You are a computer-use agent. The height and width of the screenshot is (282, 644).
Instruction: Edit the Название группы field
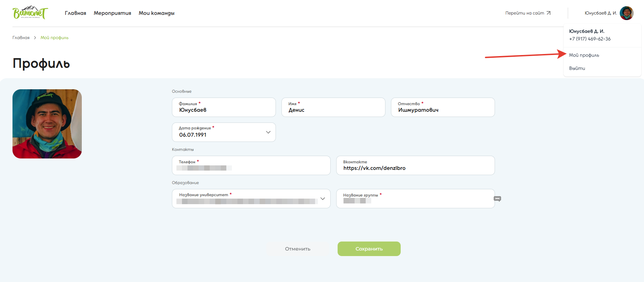416,199
